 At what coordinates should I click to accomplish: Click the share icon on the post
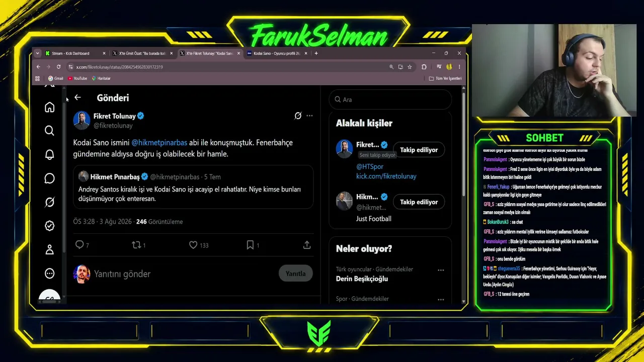tap(307, 245)
